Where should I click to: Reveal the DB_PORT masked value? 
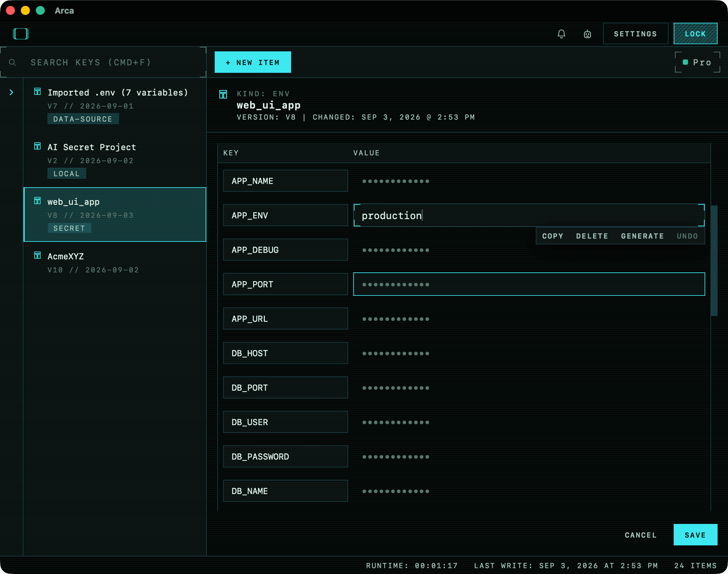tap(396, 388)
